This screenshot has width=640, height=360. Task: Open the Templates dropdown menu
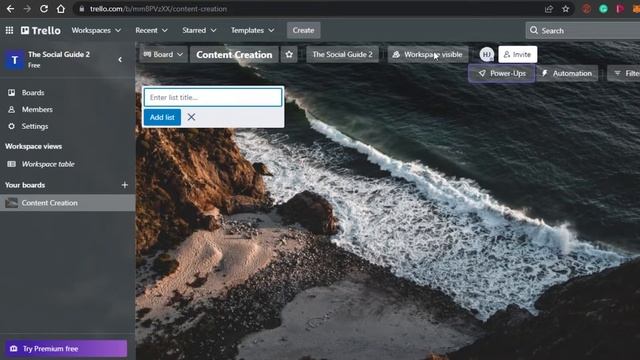point(252,30)
